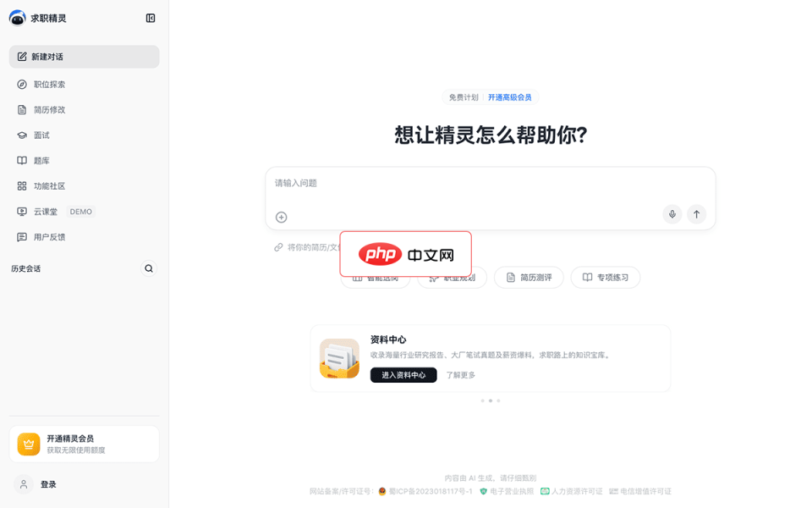This screenshot has height=508, width=812.
Task: Activate the microphone voice input
Action: (x=672, y=214)
